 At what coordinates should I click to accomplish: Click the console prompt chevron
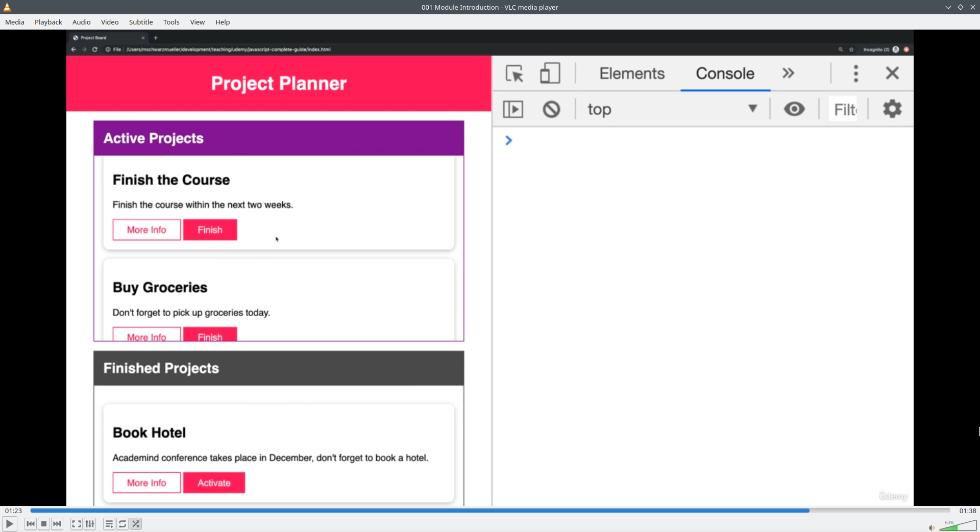(508, 140)
